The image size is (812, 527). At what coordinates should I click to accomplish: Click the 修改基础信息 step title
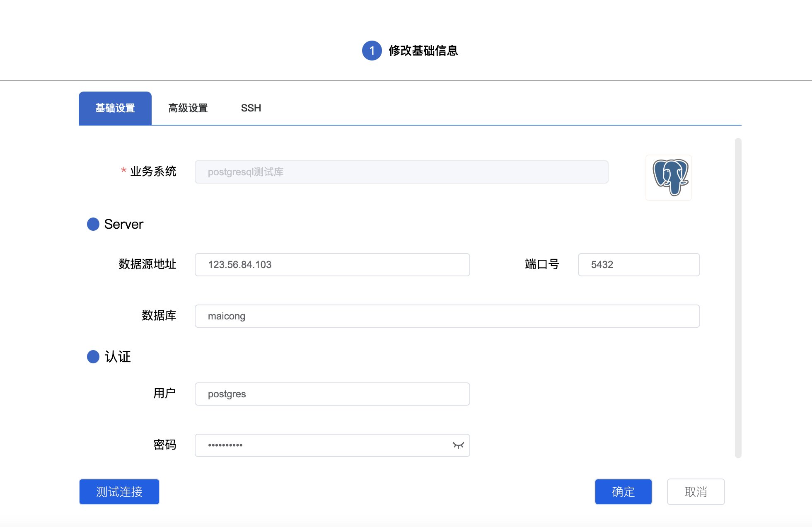click(423, 51)
